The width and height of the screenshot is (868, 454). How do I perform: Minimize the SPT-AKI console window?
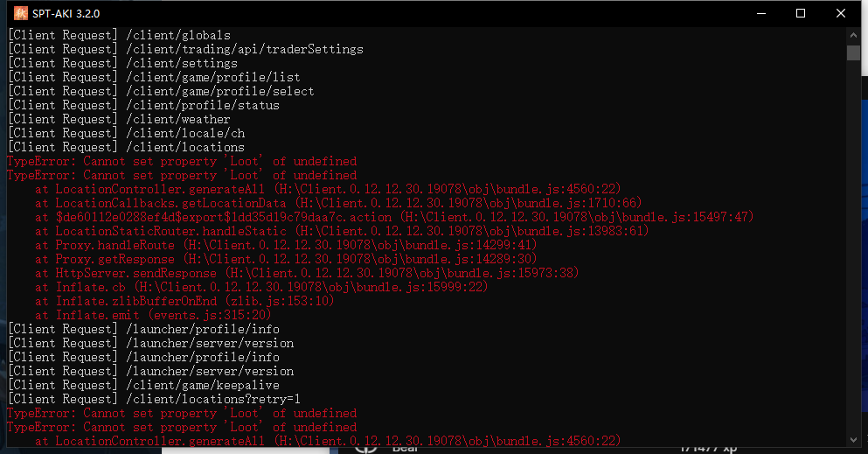coord(760,13)
